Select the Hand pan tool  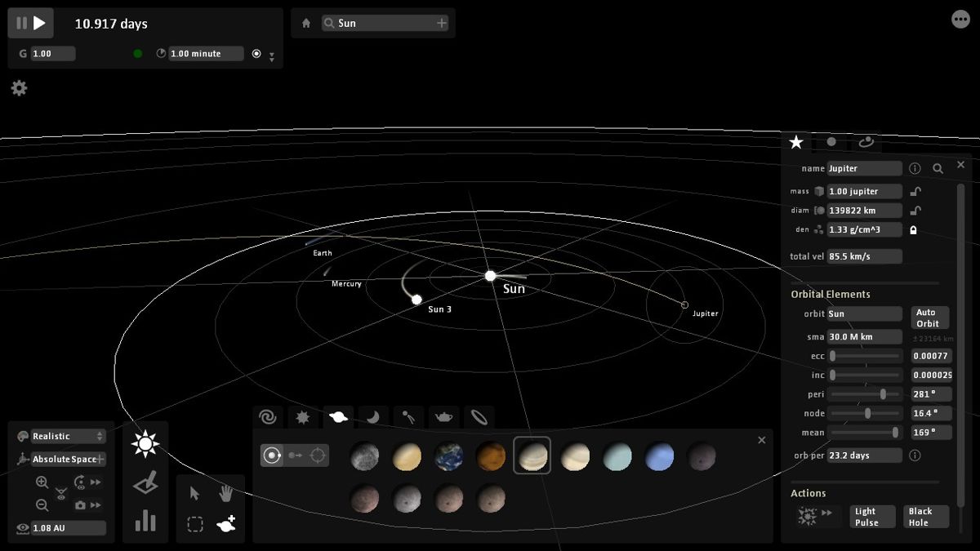[225, 494]
